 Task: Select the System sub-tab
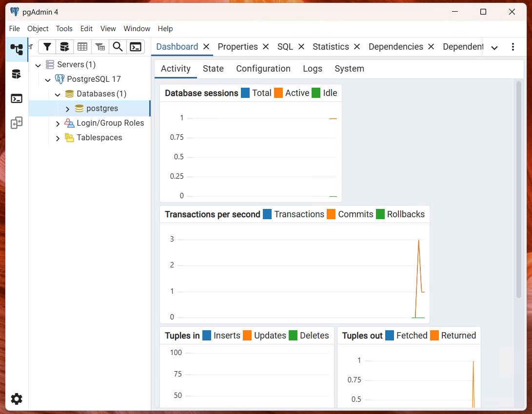350,69
